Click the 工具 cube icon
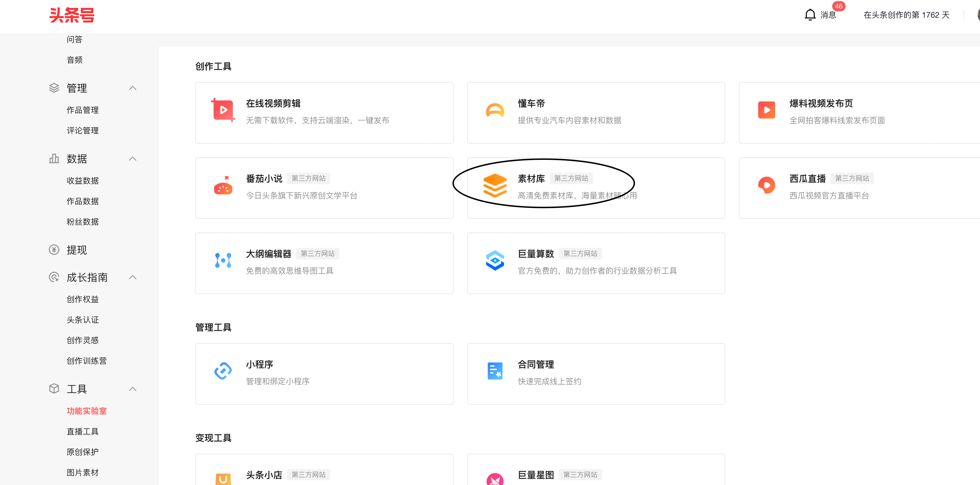This screenshot has height=485, width=980. (54, 389)
